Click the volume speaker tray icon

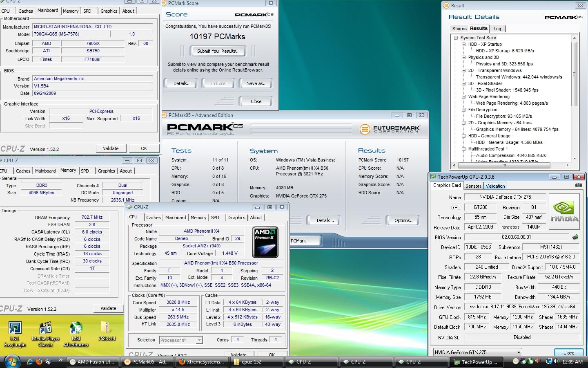coord(556,361)
